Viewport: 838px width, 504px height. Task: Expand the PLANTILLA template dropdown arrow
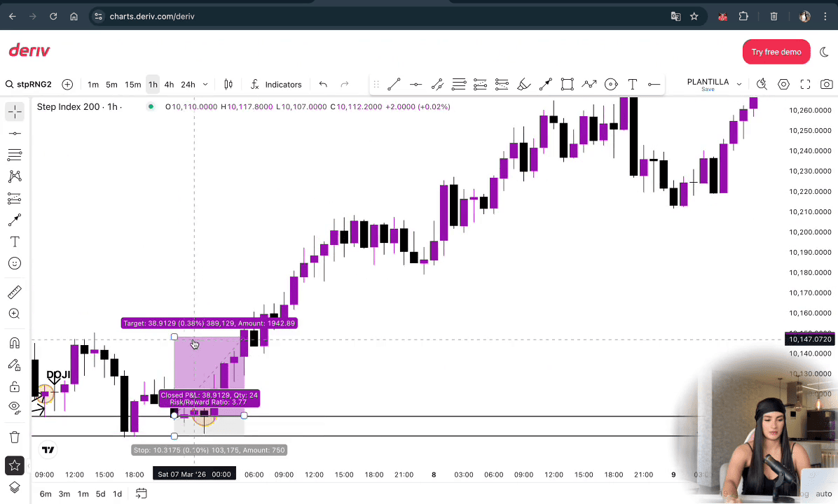[x=739, y=84]
